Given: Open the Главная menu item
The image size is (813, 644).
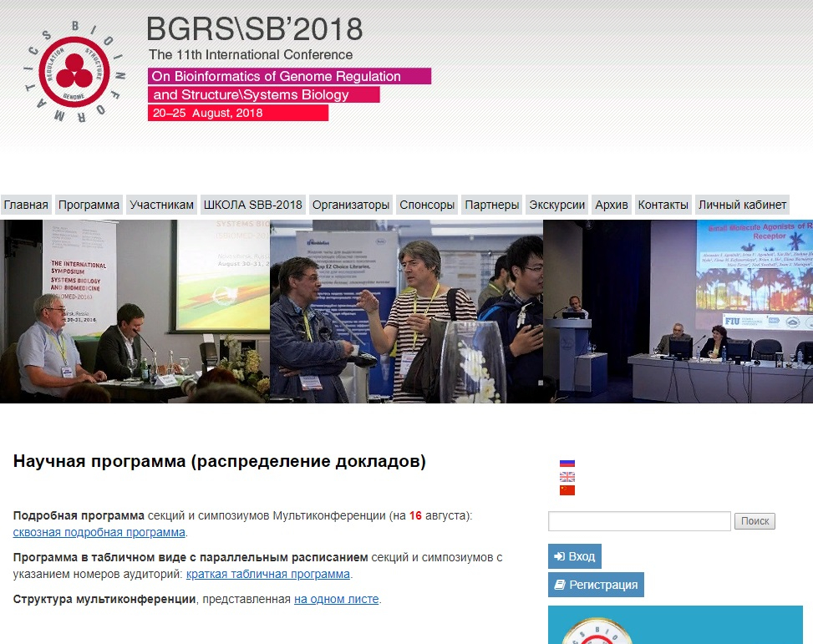Looking at the screenshot, I should point(26,205).
